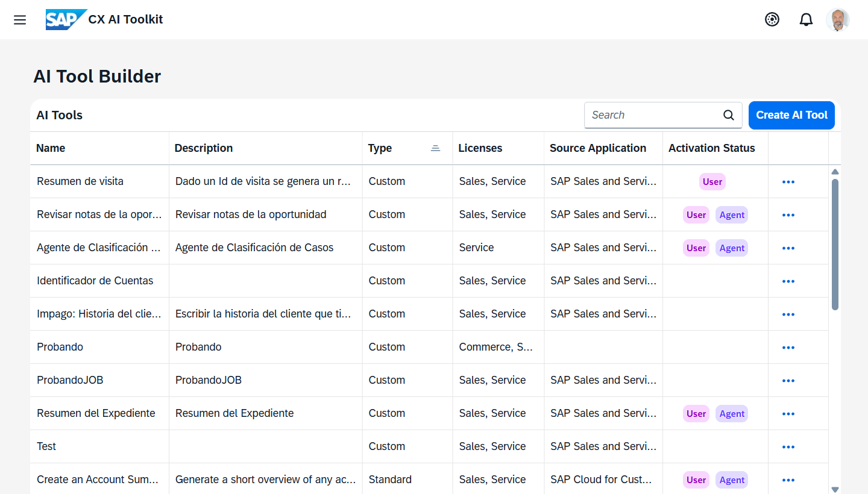Viewport: 868px width, 494px height.
Task: Click the Activation Status column header
Action: 711,148
